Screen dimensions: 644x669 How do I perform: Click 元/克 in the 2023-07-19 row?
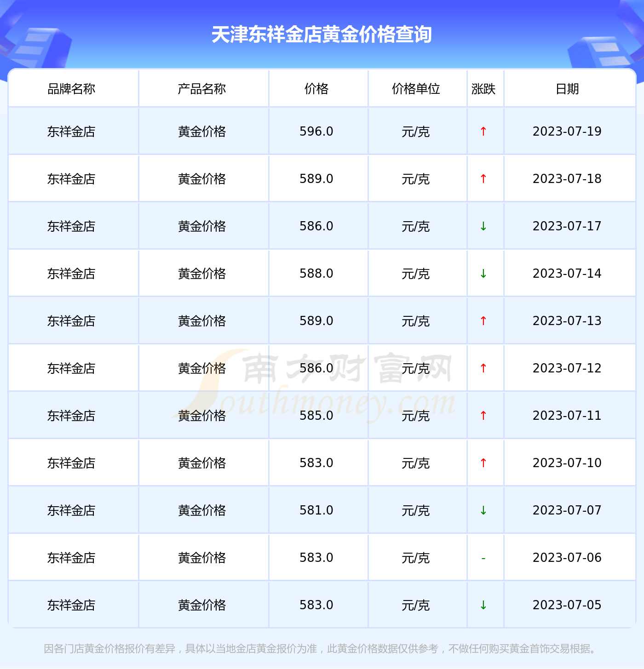(x=416, y=132)
